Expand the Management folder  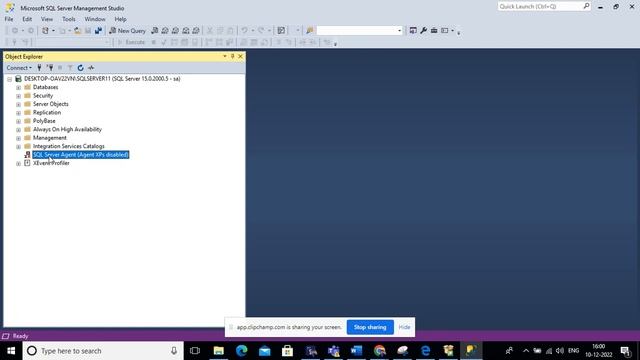pos(18,138)
